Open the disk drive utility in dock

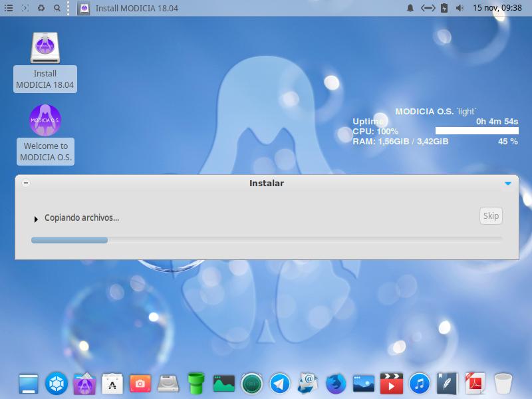coord(168,384)
